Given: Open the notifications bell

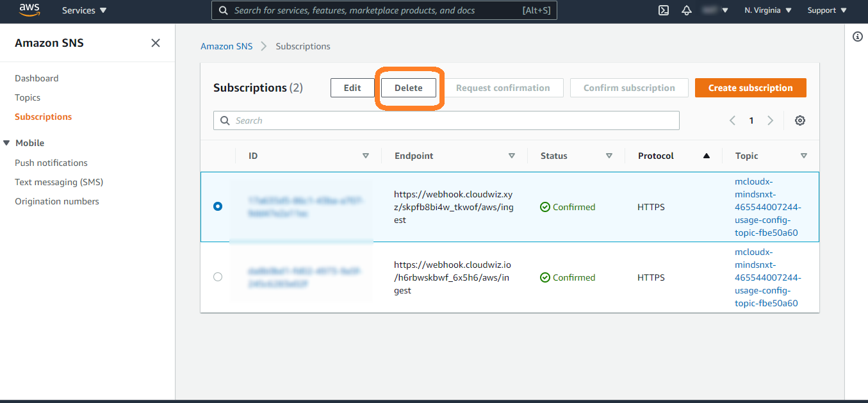Looking at the screenshot, I should (687, 10).
